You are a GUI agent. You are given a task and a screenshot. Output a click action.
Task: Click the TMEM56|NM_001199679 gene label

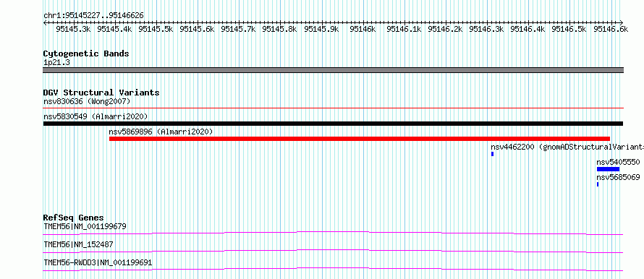click(x=85, y=226)
